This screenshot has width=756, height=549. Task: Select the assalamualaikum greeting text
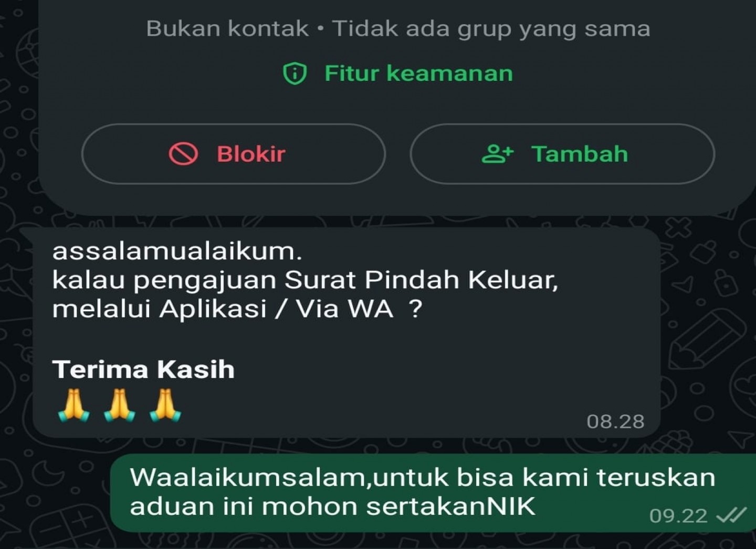click(177, 251)
